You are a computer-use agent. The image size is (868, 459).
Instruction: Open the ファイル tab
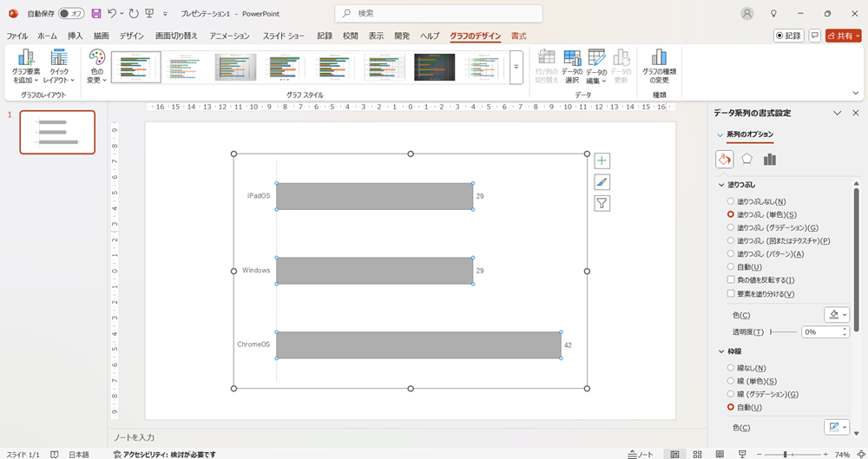[x=17, y=36]
